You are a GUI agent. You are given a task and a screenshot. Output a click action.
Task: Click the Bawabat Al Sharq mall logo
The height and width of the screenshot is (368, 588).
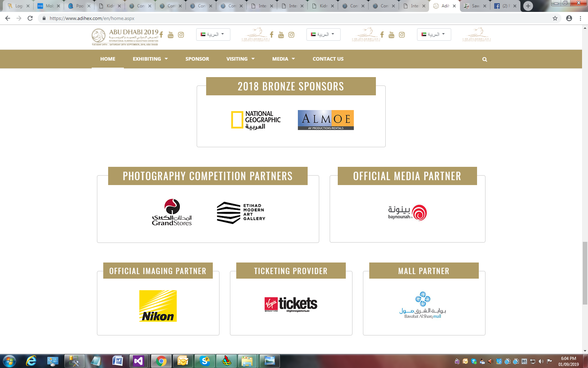click(423, 305)
